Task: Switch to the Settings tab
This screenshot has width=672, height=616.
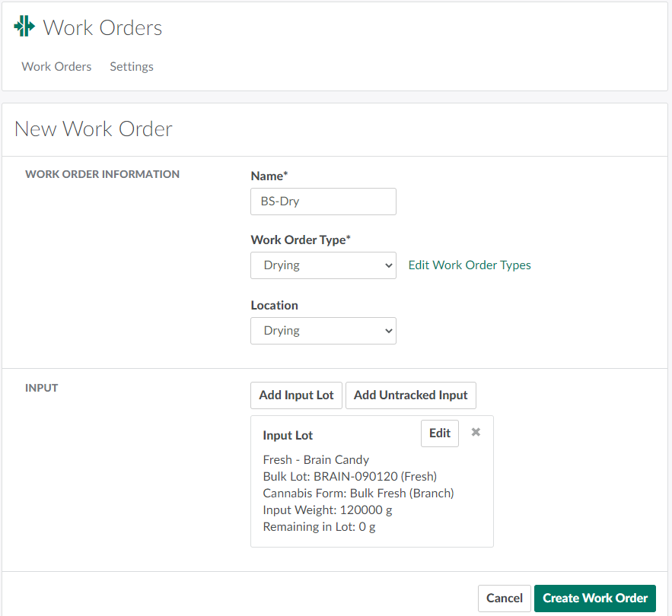Action: tap(132, 66)
